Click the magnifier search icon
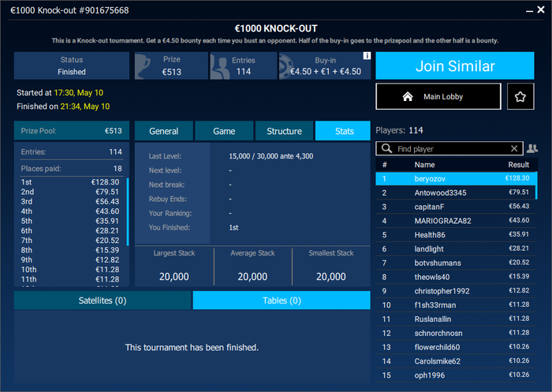 [386, 148]
